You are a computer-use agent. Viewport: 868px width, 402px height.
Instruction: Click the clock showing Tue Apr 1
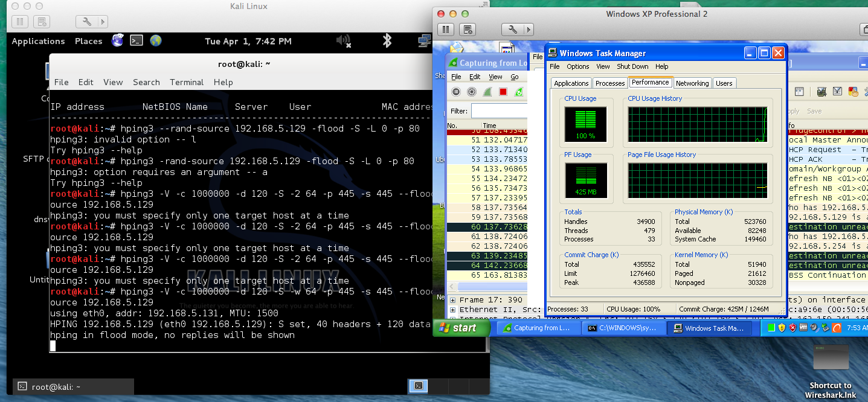[x=248, y=41]
